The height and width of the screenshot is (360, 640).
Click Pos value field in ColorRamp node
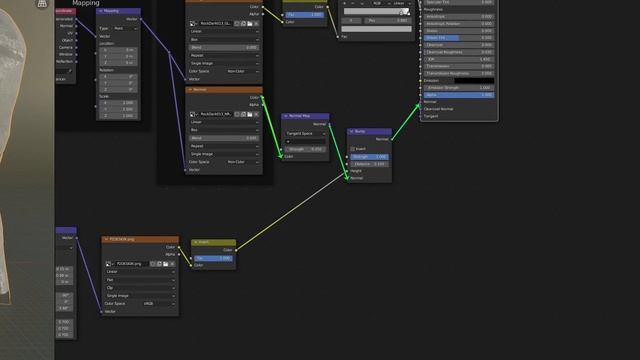[387, 20]
